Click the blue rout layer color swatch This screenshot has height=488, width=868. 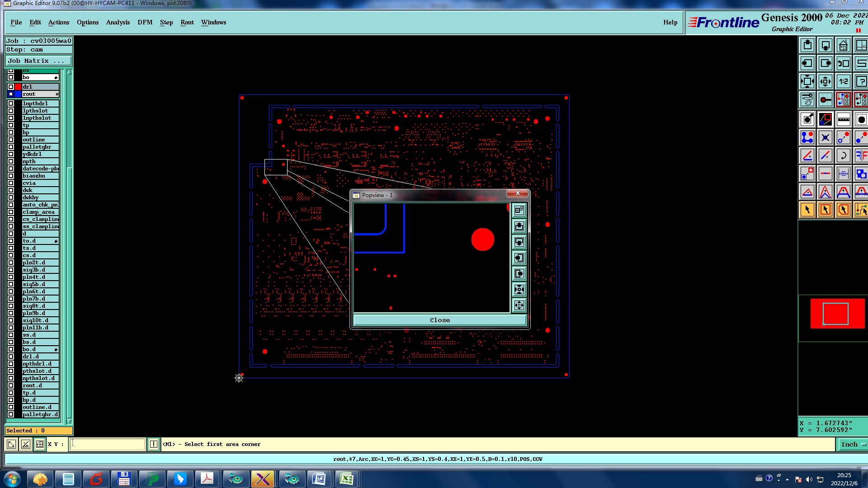[x=18, y=94]
